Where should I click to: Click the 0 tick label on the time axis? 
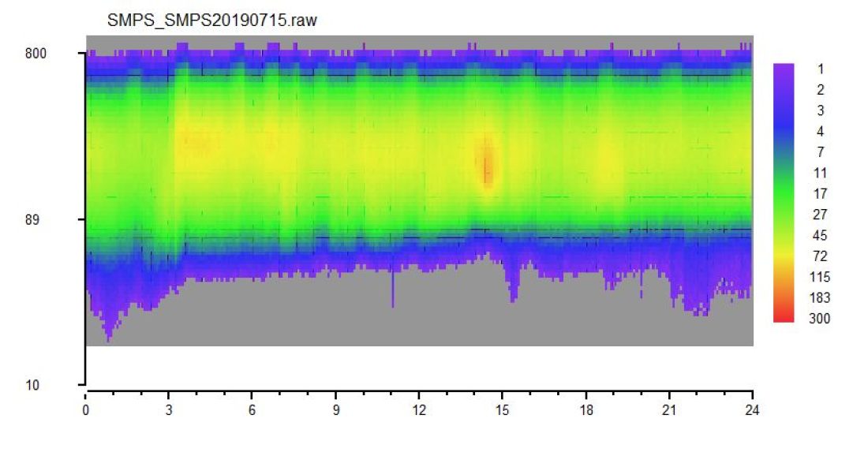(86, 410)
